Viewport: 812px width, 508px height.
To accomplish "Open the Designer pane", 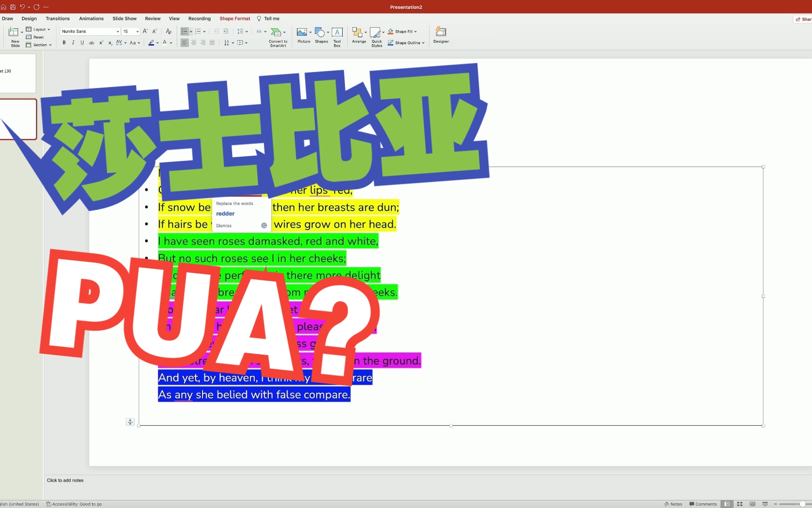I will (441, 35).
